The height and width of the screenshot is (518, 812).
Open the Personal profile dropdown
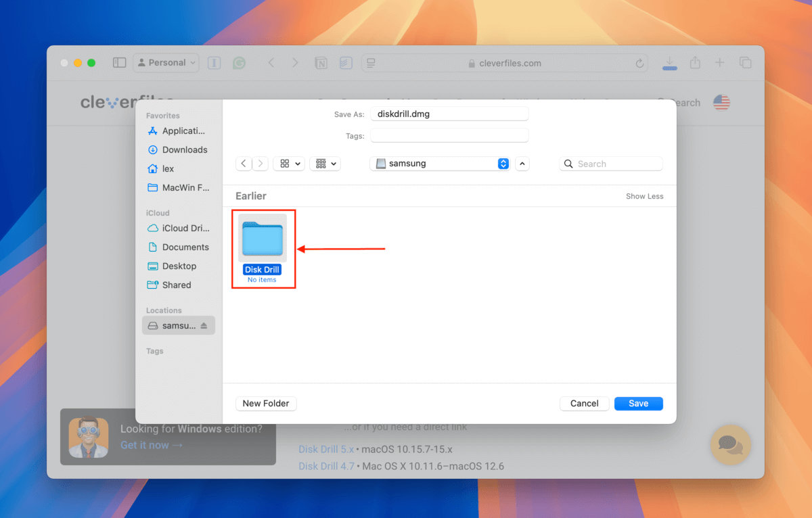(x=166, y=62)
